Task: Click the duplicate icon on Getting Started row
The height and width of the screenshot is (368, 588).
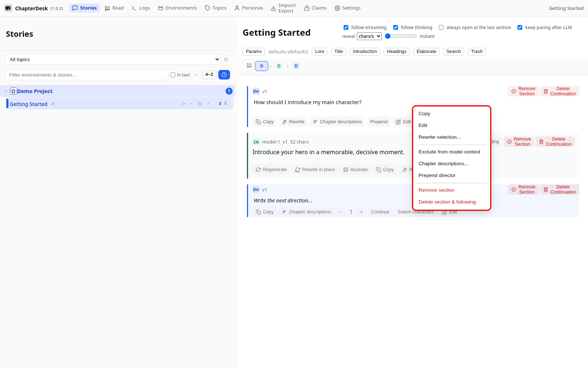Action: point(200,104)
